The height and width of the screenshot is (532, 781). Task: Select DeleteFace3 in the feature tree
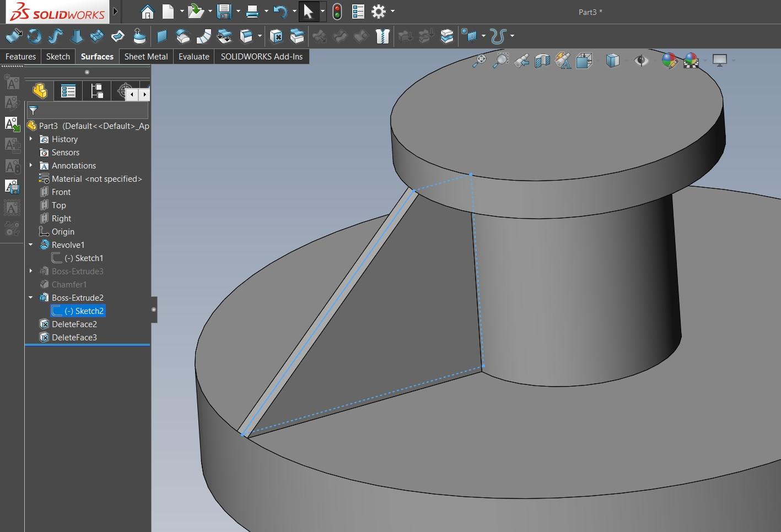pos(74,338)
